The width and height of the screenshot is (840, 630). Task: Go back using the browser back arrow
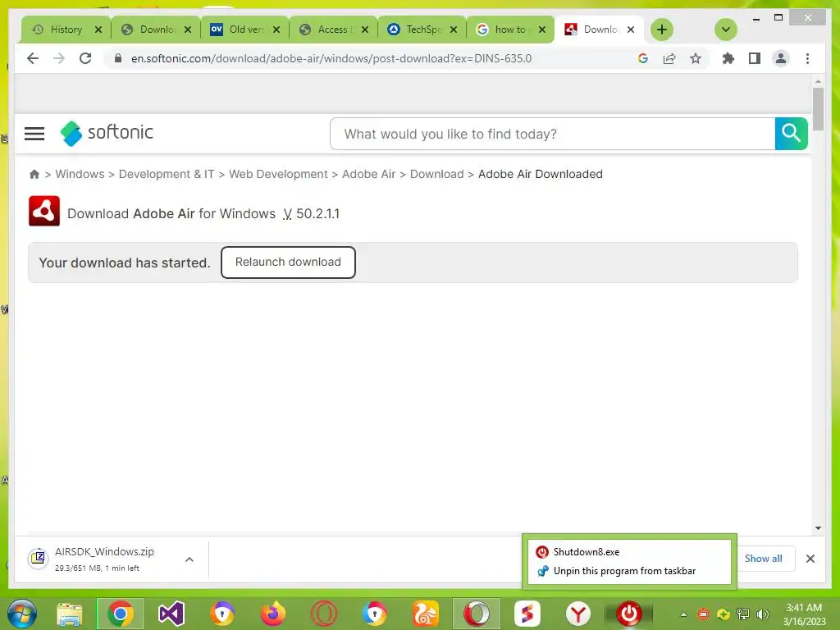point(33,58)
